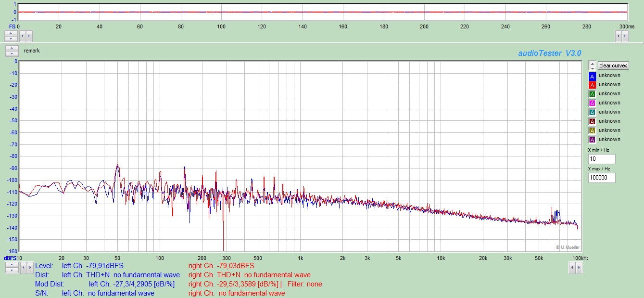Image resolution: width=644 pixels, height=298 pixels.
Task: Click up arrow next to remark label
Action: [x=11, y=49]
